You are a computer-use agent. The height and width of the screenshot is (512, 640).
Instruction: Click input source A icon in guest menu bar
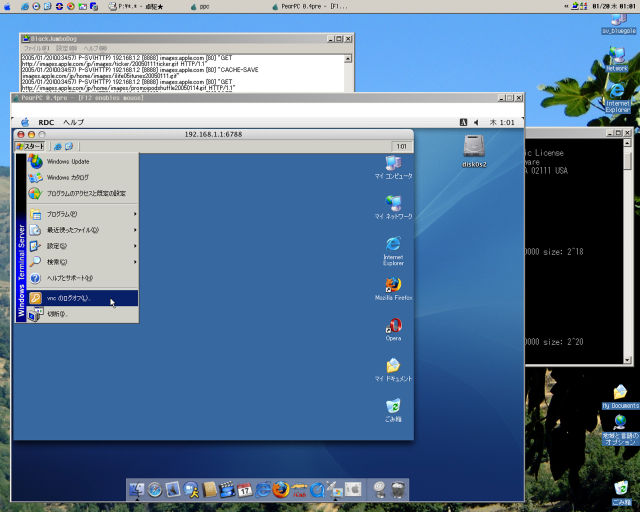click(x=463, y=122)
